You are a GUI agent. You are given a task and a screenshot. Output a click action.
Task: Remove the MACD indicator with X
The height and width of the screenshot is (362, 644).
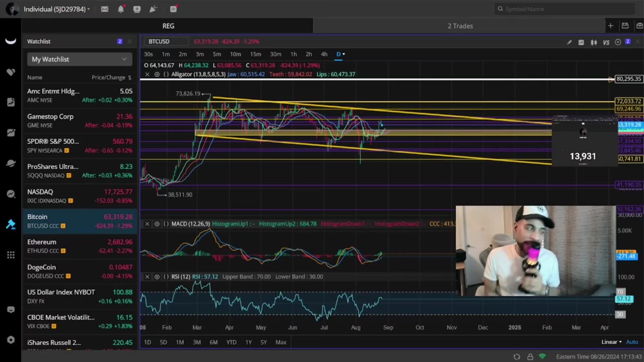tap(147, 224)
